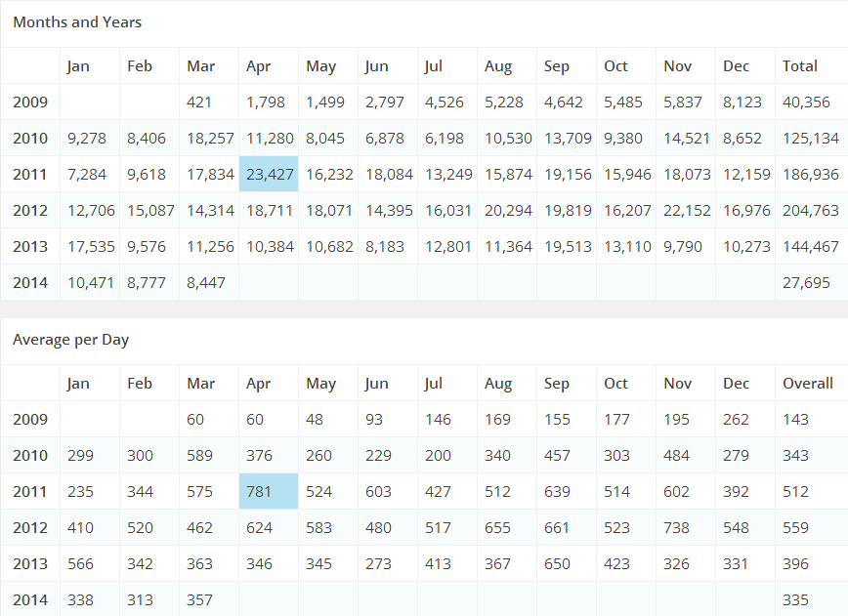Click the 738 daily average for November 2012
The image size is (848, 616).
pyautogui.click(x=677, y=528)
